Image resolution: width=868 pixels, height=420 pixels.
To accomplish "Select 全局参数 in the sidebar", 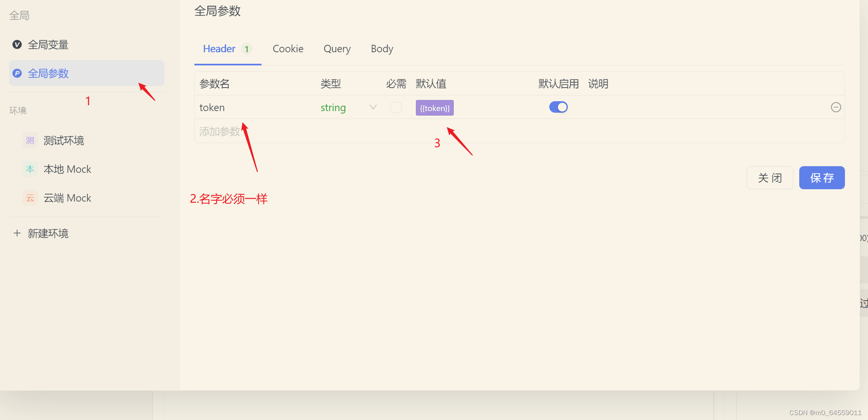I will (86, 73).
